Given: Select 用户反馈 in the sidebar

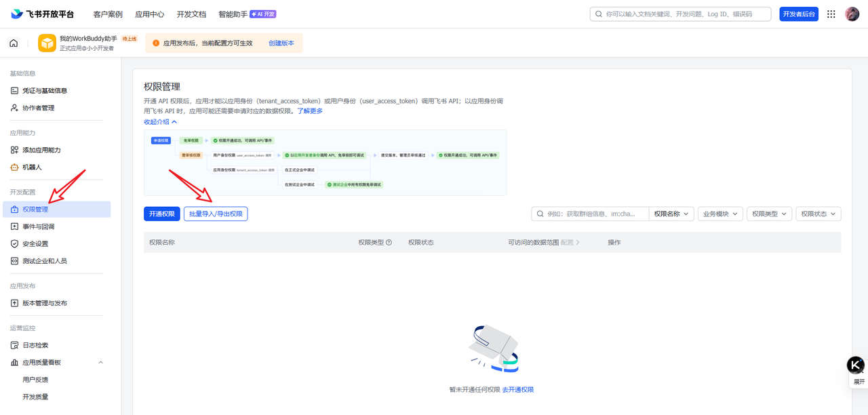Looking at the screenshot, I should (35, 380).
